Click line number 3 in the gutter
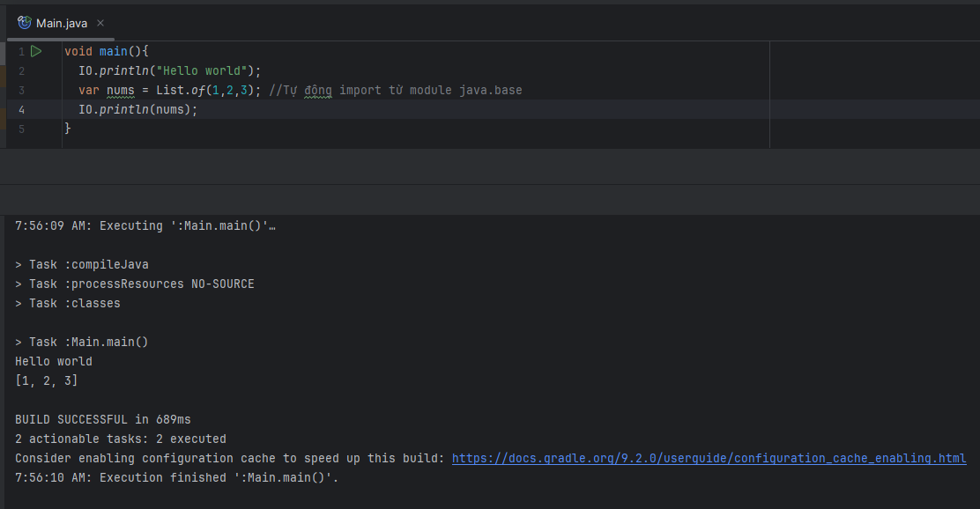The height and width of the screenshot is (509, 980). pyautogui.click(x=21, y=90)
